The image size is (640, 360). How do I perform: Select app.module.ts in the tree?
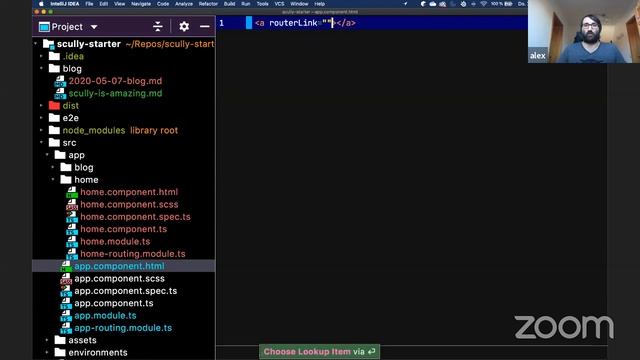(x=105, y=316)
